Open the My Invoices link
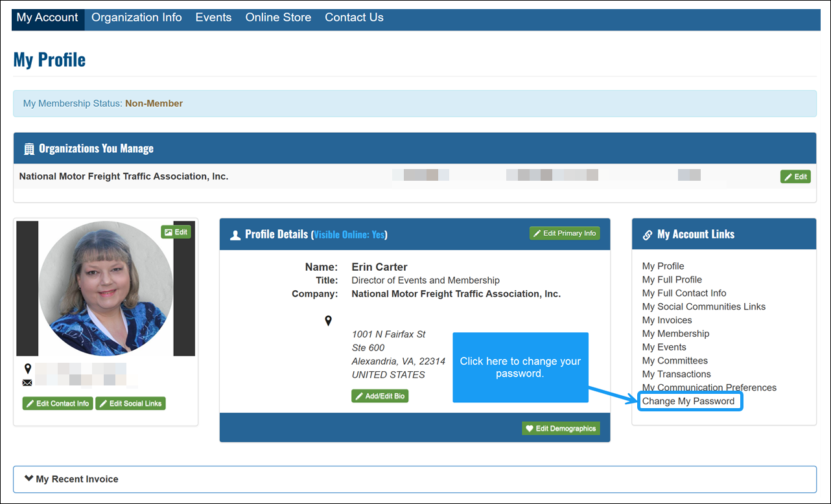The image size is (831, 504). tap(667, 320)
